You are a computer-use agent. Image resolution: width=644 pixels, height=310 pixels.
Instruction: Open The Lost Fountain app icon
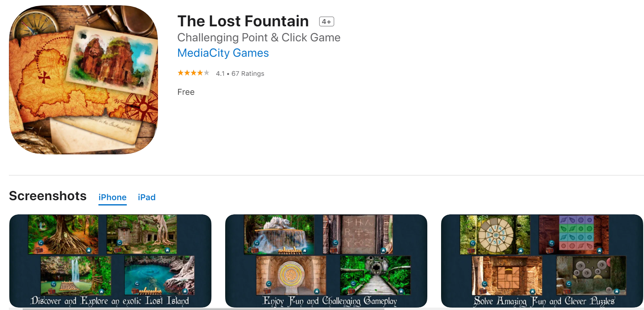point(83,80)
